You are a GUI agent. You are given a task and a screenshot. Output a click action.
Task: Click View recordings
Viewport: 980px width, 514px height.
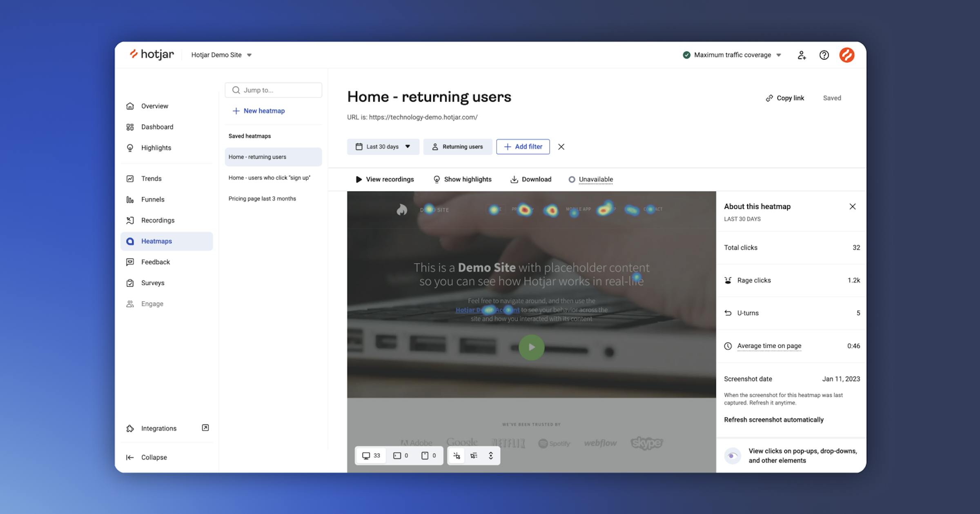(x=385, y=179)
